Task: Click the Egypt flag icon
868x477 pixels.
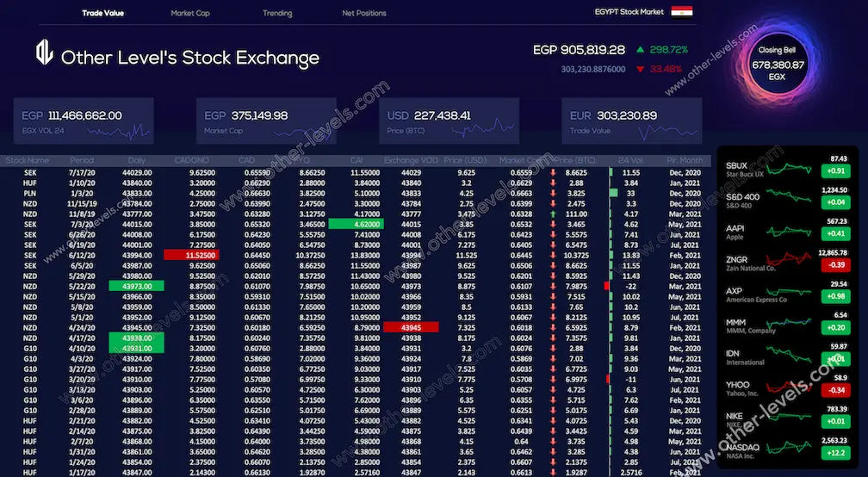Action: tap(681, 12)
